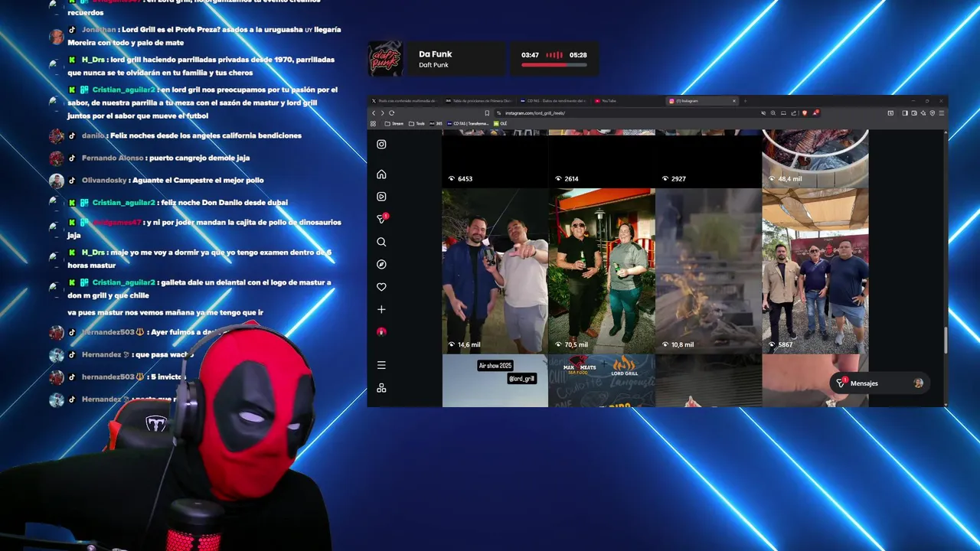Go to Instagram Home via house icon
The height and width of the screenshot is (551, 980).
tap(381, 174)
